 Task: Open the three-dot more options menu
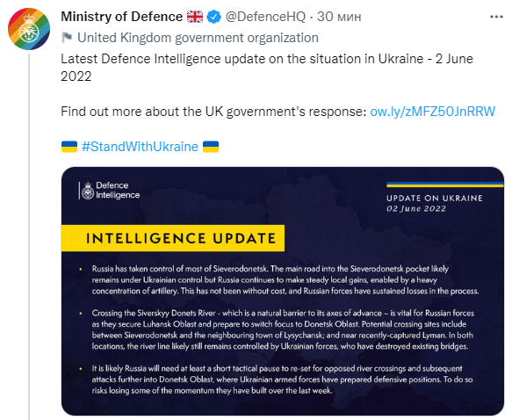click(x=496, y=17)
